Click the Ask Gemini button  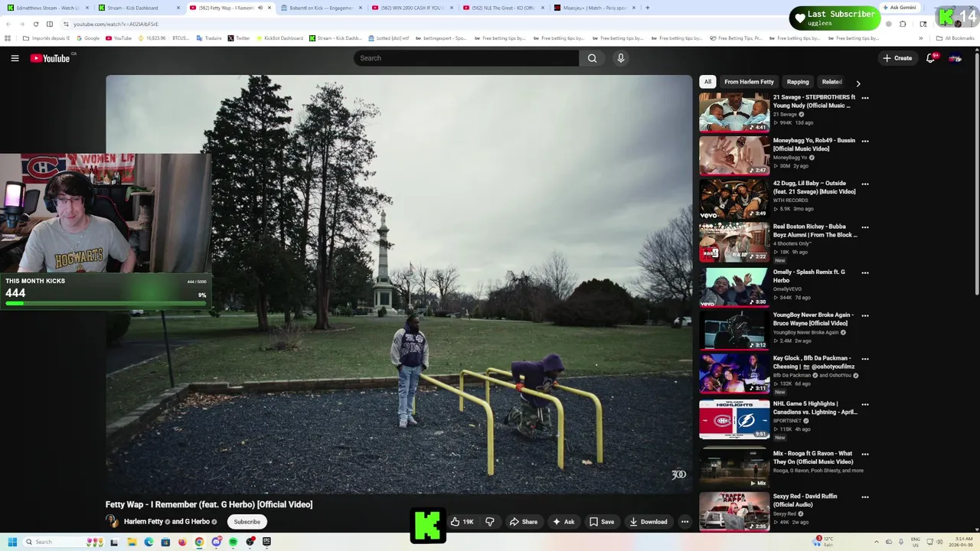coord(899,8)
